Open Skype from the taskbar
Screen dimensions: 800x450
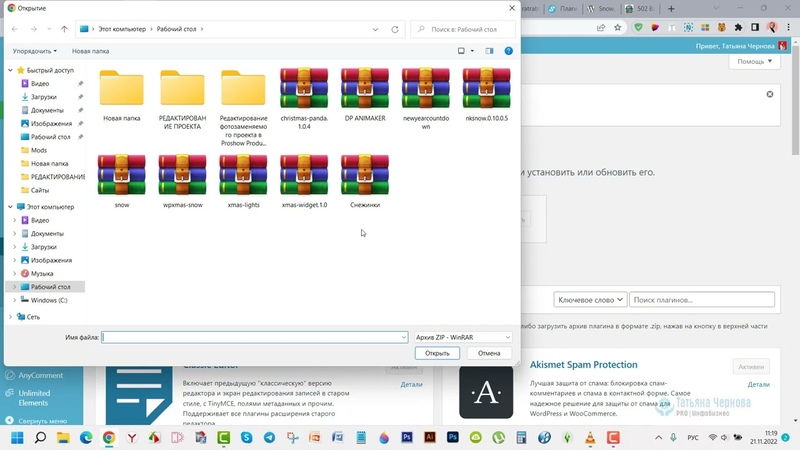click(246, 438)
